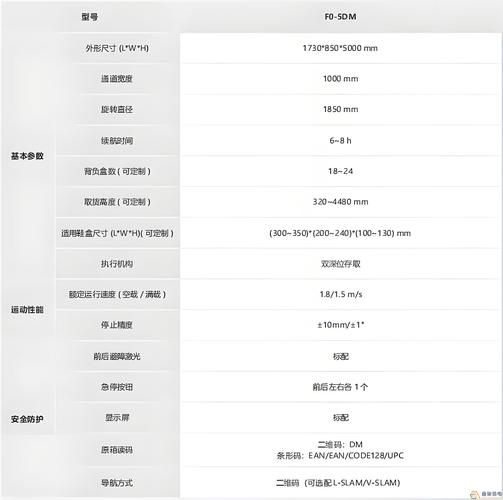Click the 安全防护 category cell
503x500 pixels.
coord(27,419)
